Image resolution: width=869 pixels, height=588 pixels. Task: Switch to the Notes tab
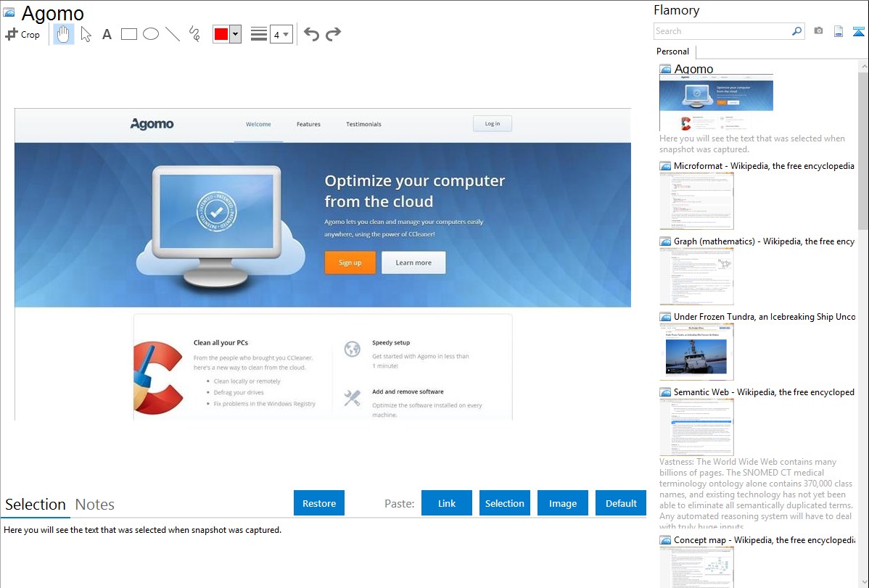tap(95, 505)
